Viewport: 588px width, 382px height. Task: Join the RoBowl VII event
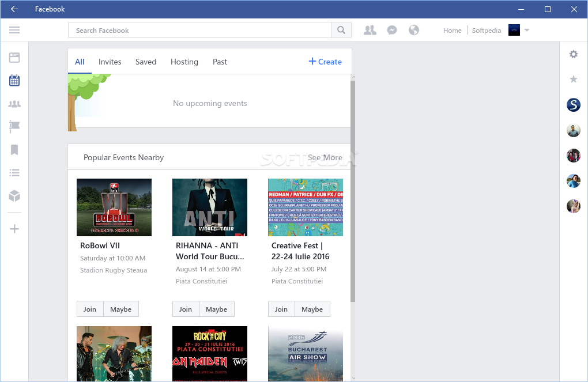click(x=90, y=309)
